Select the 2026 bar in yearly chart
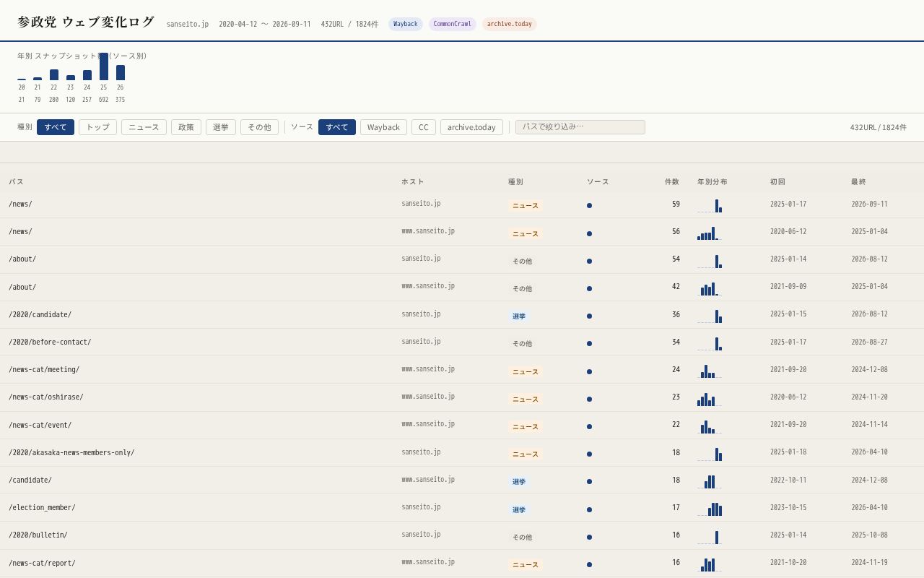924x578 pixels. click(x=121, y=72)
